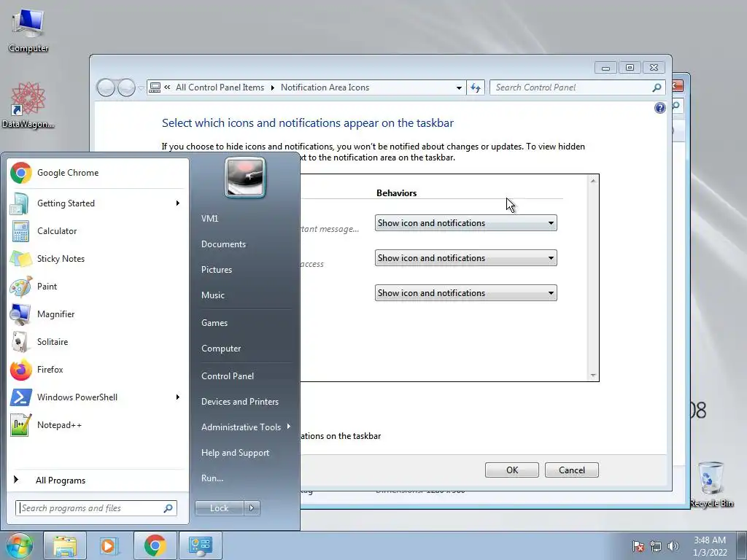Open Windows Explorer on taskbar
This screenshot has width=747, height=560.
[x=65, y=545]
